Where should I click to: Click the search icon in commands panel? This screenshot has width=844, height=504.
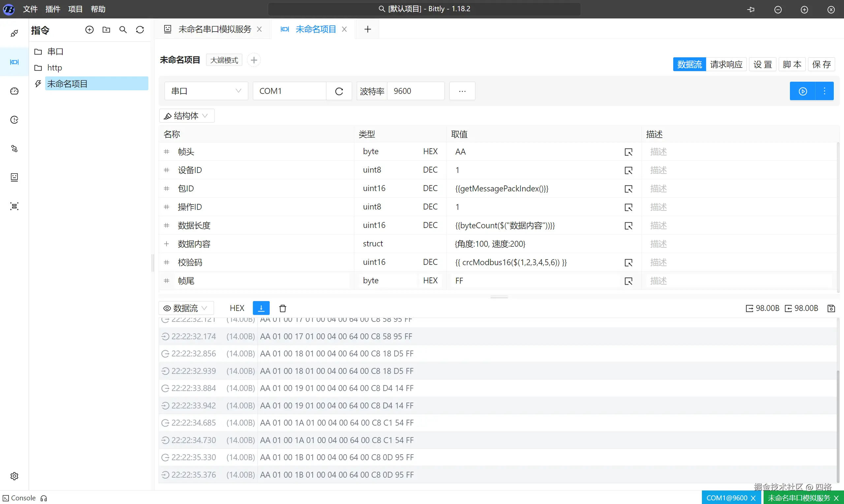click(123, 30)
